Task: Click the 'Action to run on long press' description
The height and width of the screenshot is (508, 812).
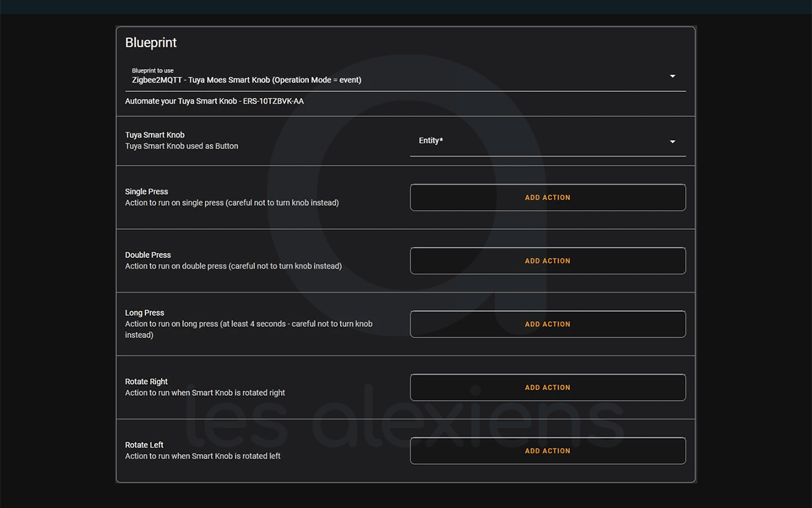Action: click(249, 329)
